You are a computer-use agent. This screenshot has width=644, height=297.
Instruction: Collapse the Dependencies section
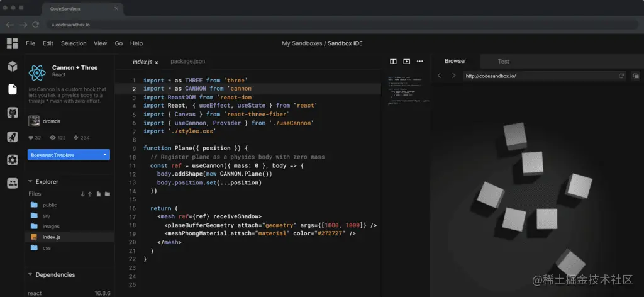coord(30,274)
